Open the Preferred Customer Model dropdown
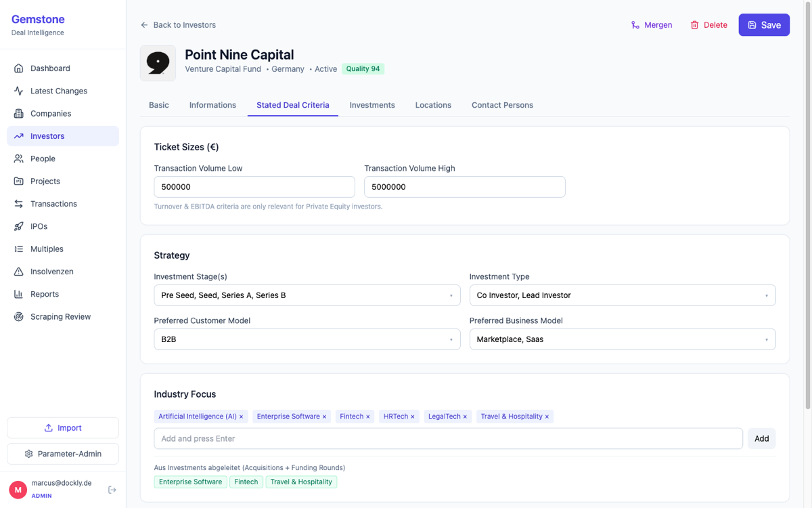This screenshot has width=812, height=508. [x=307, y=339]
